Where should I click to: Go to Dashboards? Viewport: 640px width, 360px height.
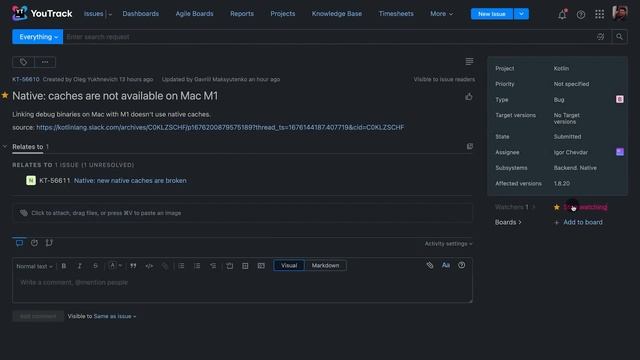click(141, 14)
